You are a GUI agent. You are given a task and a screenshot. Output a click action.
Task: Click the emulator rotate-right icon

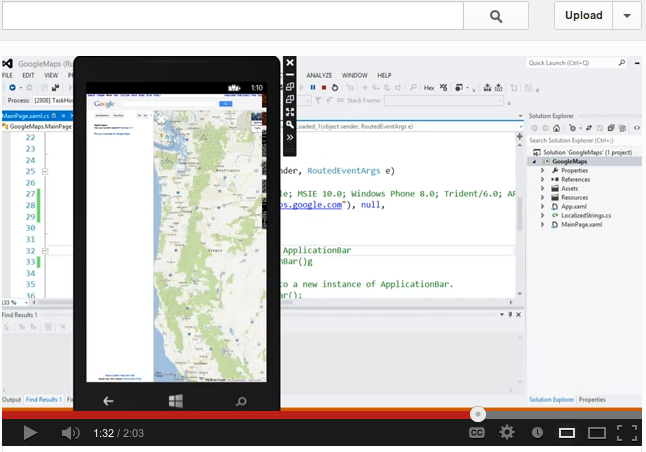pyautogui.click(x=290, y=99)
